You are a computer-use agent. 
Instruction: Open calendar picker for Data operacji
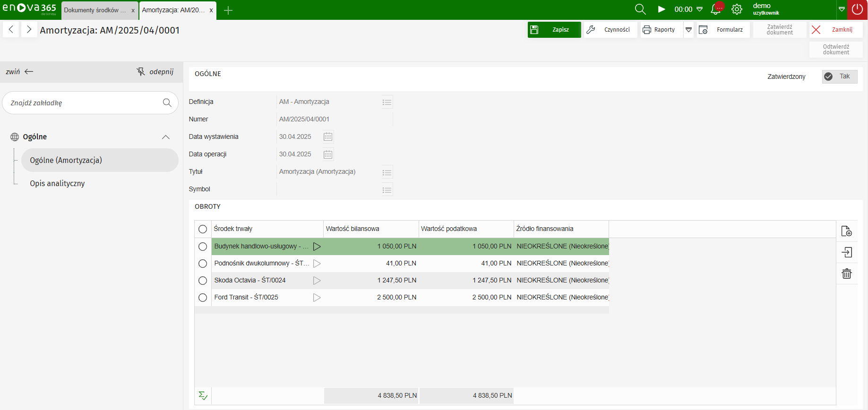coord(328,154)
